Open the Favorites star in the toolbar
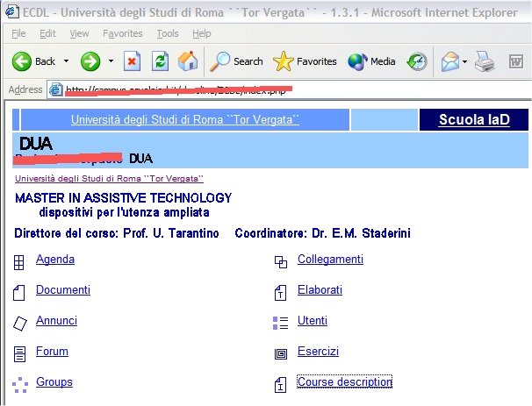532x406 pixels. 305,61
